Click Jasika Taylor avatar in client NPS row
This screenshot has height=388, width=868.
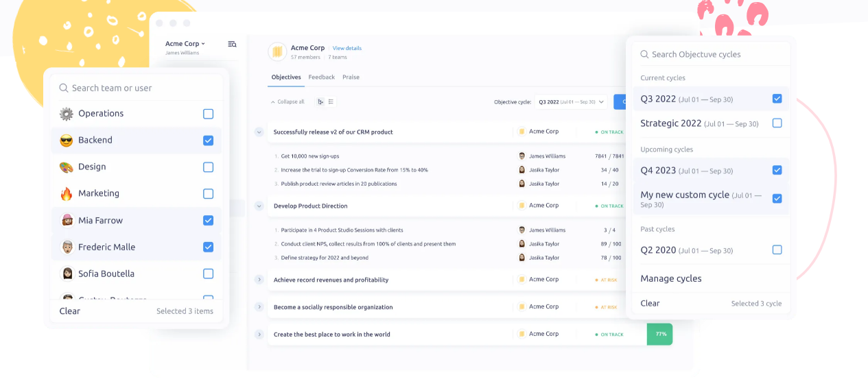522,244
